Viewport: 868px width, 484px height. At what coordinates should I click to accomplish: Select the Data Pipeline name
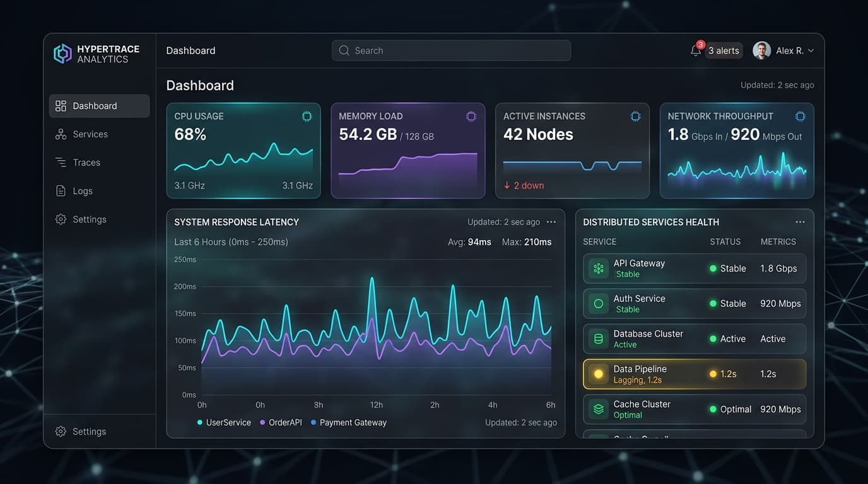click(640, 369)
